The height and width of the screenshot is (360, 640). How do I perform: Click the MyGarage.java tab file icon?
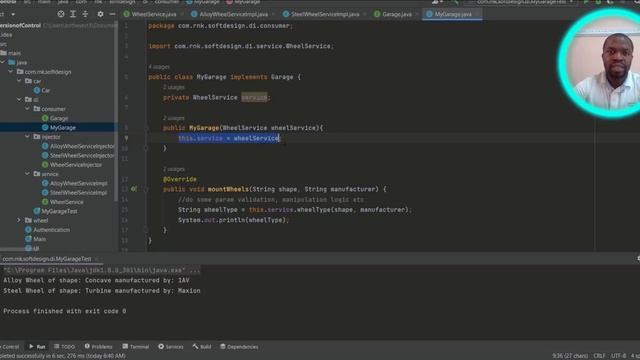(429, 14)
